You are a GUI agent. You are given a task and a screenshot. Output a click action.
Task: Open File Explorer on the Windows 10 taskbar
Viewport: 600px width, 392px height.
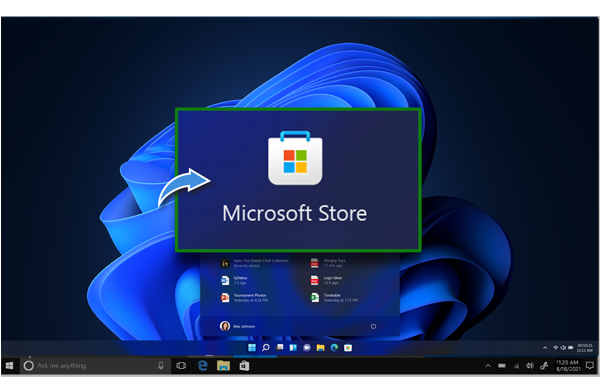click(223, 366)
